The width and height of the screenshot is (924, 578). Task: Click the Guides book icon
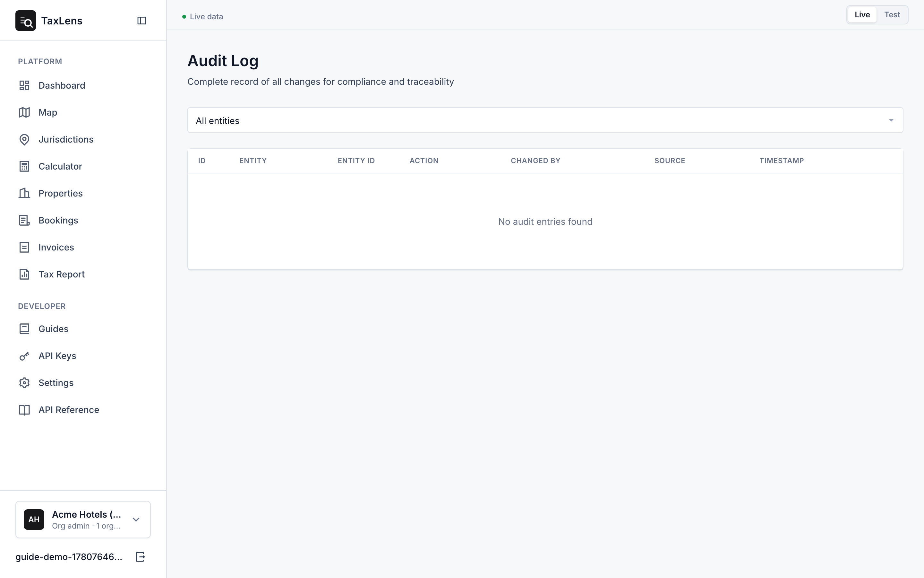click(24, 329)
